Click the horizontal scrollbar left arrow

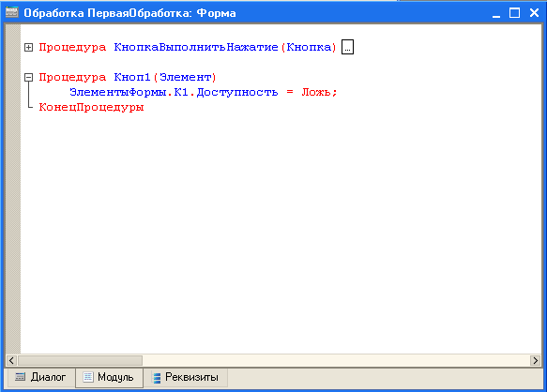[11, 360]
